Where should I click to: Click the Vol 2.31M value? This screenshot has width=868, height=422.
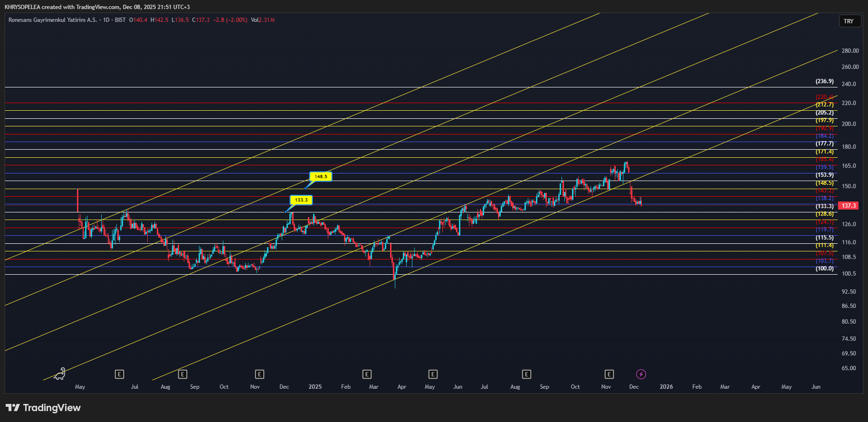[263, 20]
